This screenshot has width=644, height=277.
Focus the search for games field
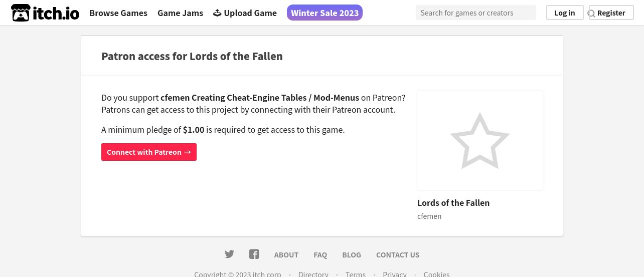pos(476,13)
